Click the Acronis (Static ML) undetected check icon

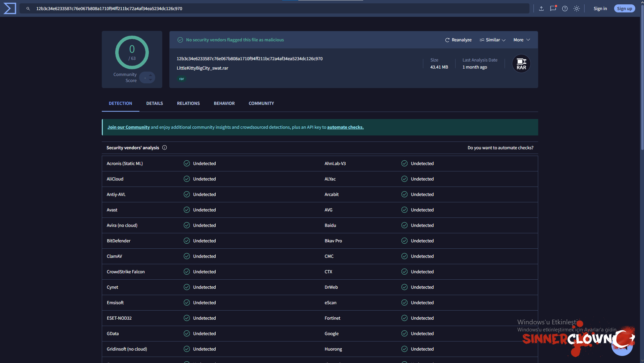click(x=187, y=164)
